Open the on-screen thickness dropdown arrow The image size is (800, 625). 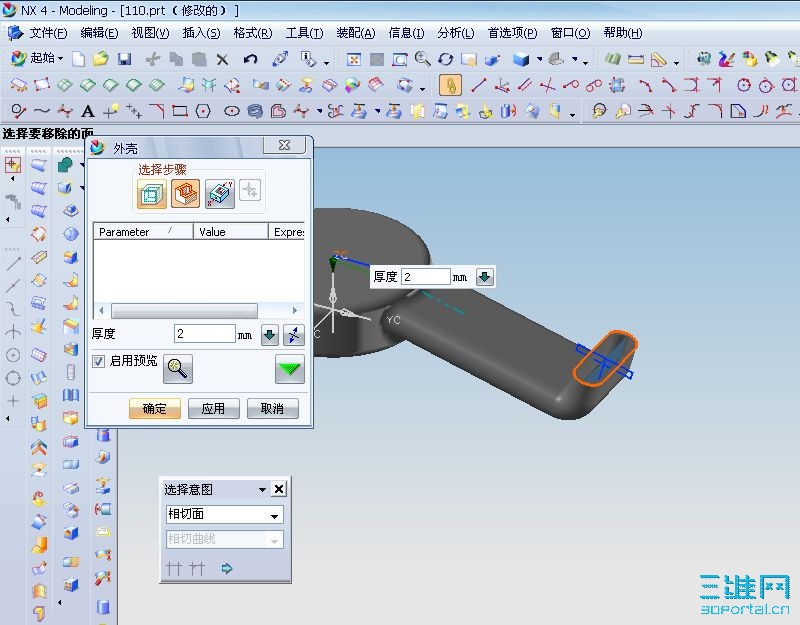[x=485, y=277]
